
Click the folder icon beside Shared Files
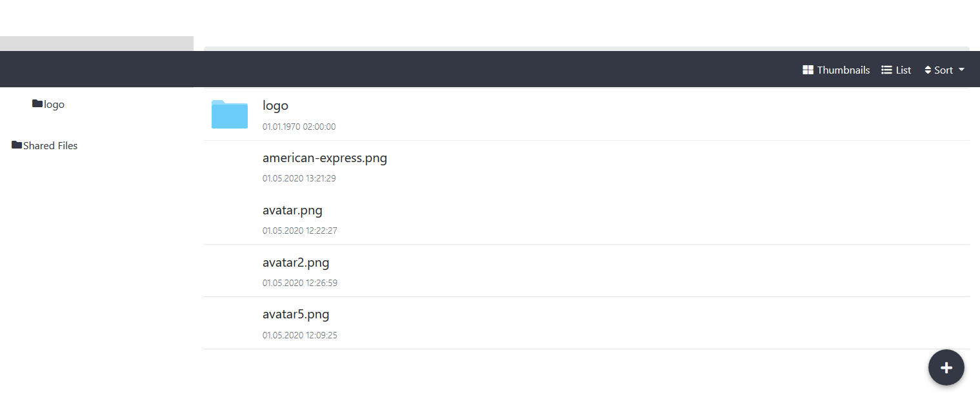tap(17, 145)
